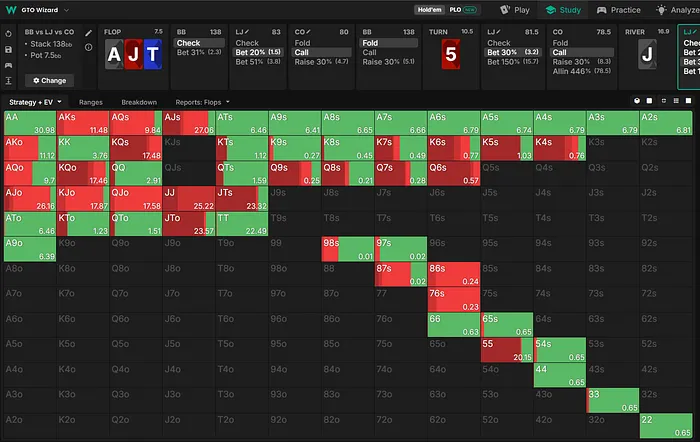
Task: Expand the GTO Wizard menu chevron
Action: pyautogui.click(x=67, y=10)
